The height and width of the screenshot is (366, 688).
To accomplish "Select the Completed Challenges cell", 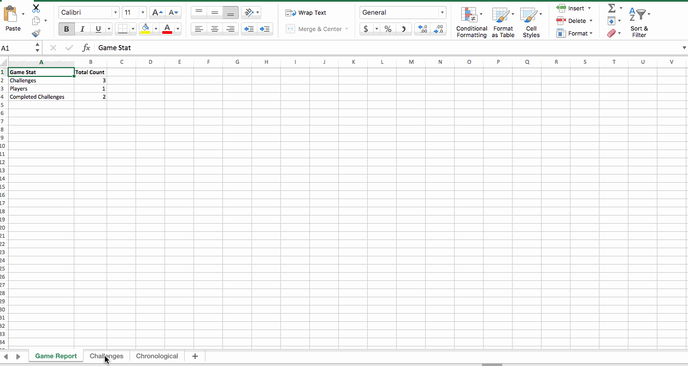I will [41, 97].
